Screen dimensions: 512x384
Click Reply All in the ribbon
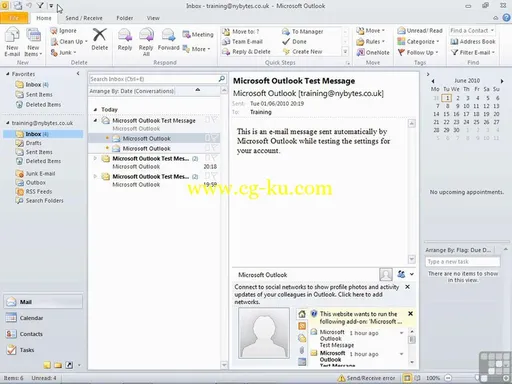tap(146, 42)
